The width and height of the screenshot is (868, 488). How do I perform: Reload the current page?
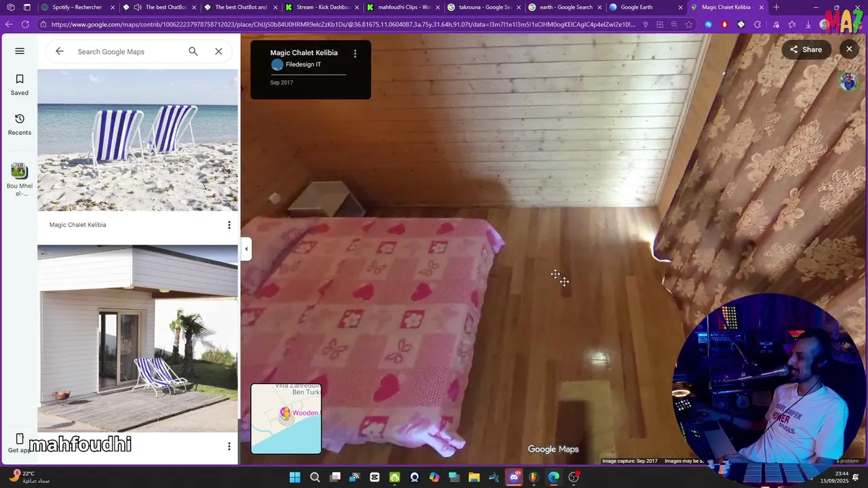(25, 24)
